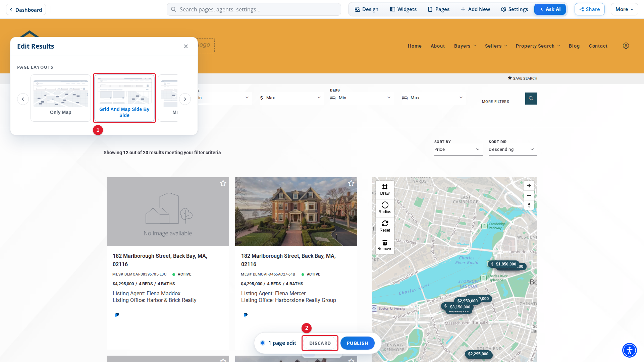Click the user account icon in site header
The height and width of the screenshot is (362, 644).
point(626,46)
